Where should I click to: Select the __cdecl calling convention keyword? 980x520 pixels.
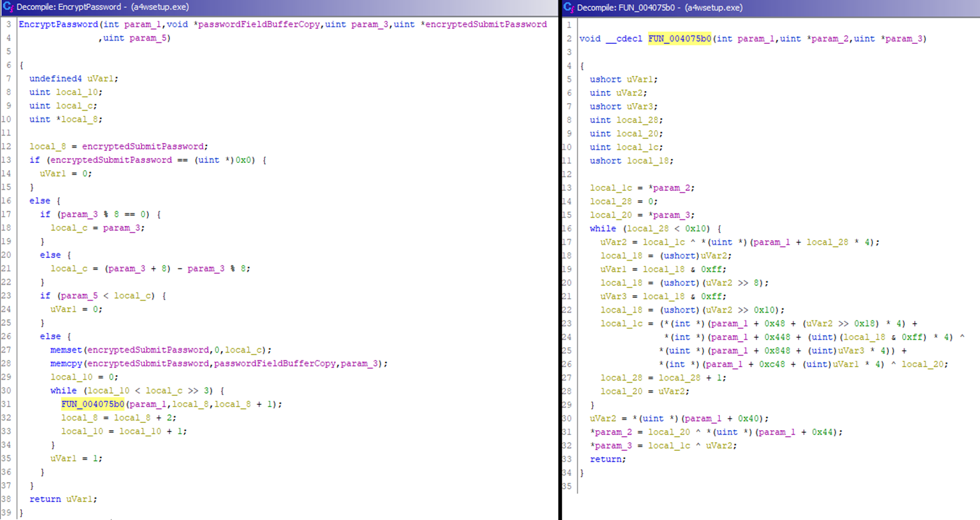point(625,39)
